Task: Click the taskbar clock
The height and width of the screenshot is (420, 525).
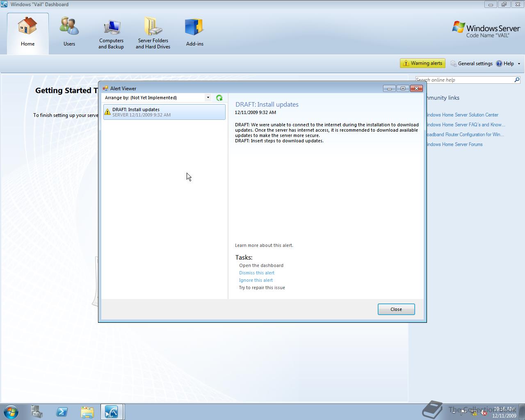Action: click(504, 412)
